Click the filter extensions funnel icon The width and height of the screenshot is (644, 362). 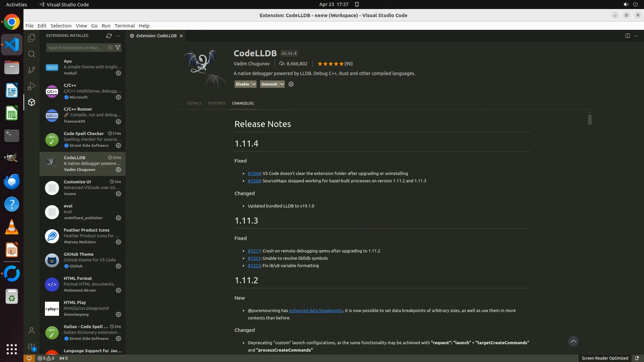tap(118, 48)
